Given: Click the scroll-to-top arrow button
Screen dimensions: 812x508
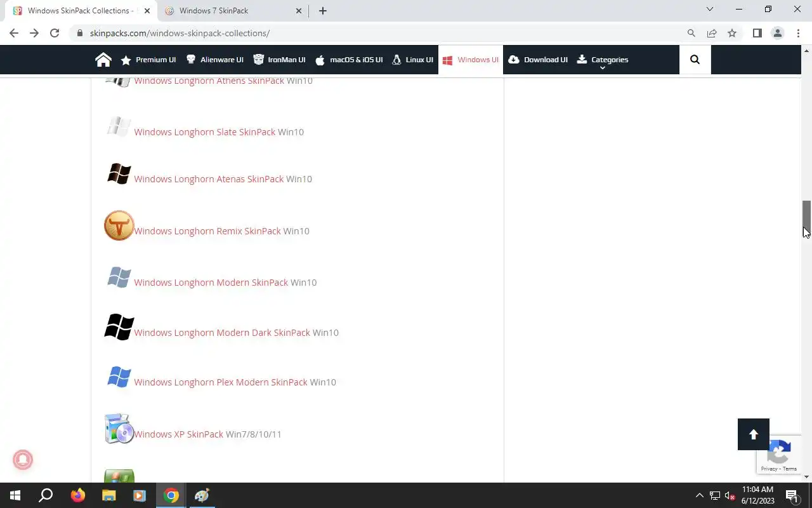Looking at the screenshot, I should click(x=754, y=434).
